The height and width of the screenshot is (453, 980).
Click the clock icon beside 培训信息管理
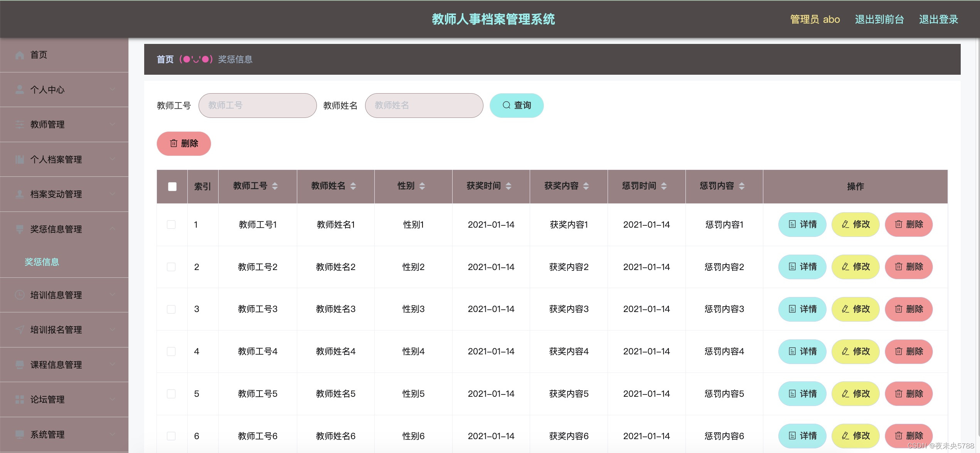click(20, 295)
